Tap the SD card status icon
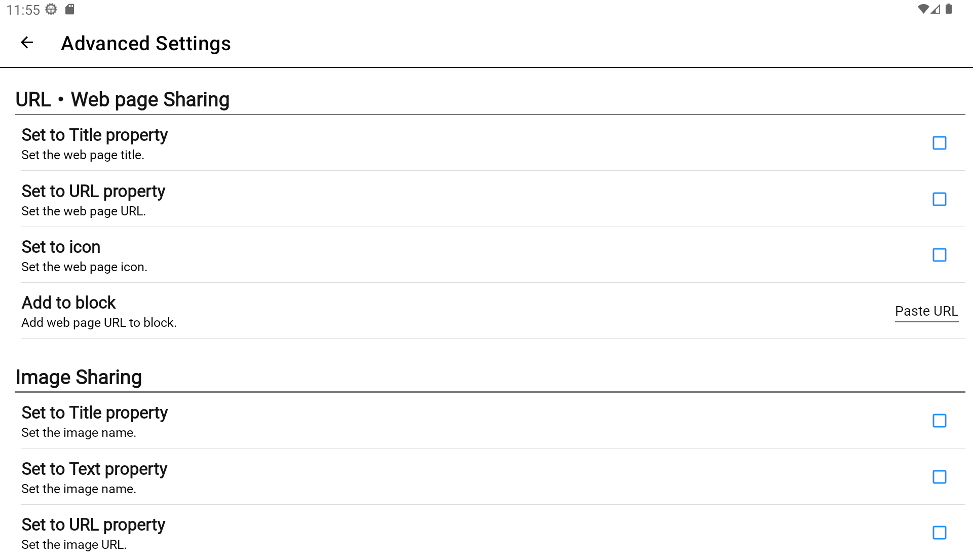 click(70, 9)
